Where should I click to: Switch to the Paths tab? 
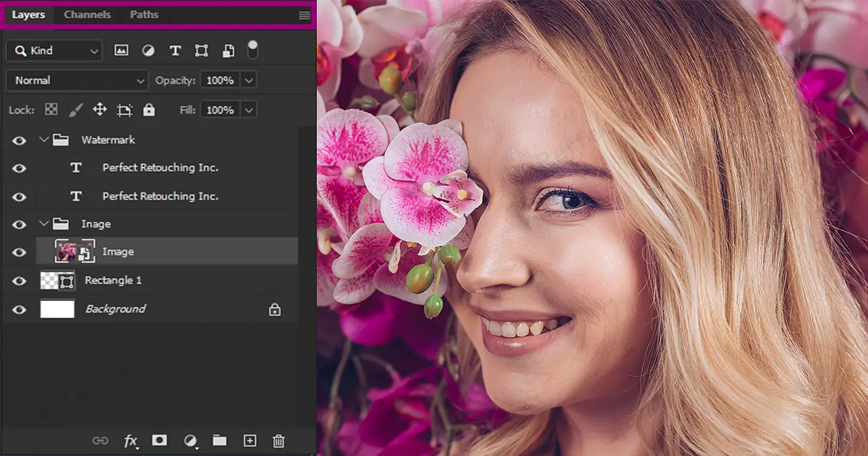tap(144, 14)
